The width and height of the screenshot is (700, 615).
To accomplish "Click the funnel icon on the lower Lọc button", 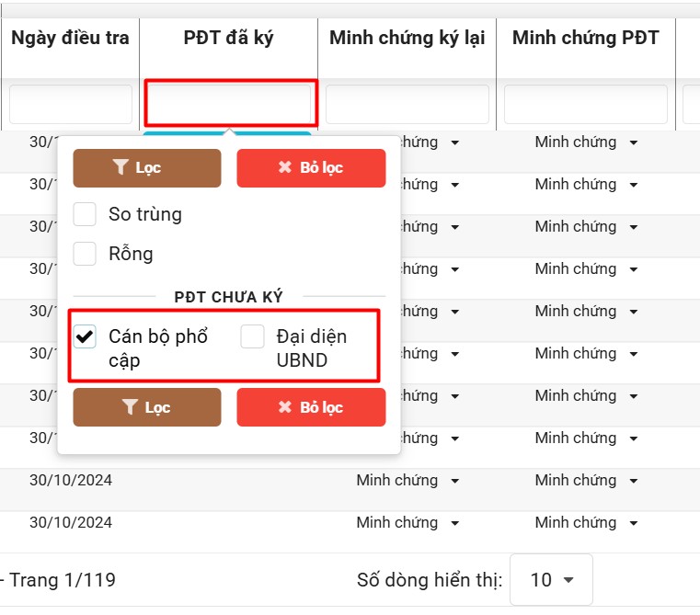I will (x=130, y=407).
